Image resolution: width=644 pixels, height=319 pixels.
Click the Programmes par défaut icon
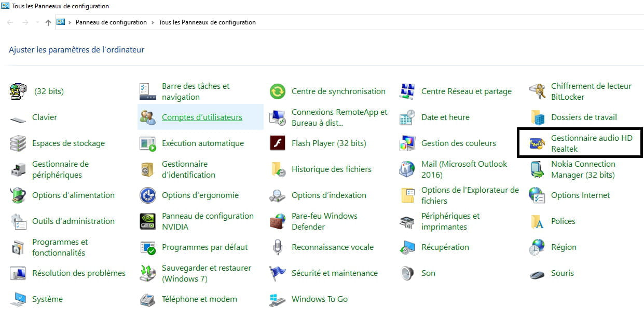[148, 247]
